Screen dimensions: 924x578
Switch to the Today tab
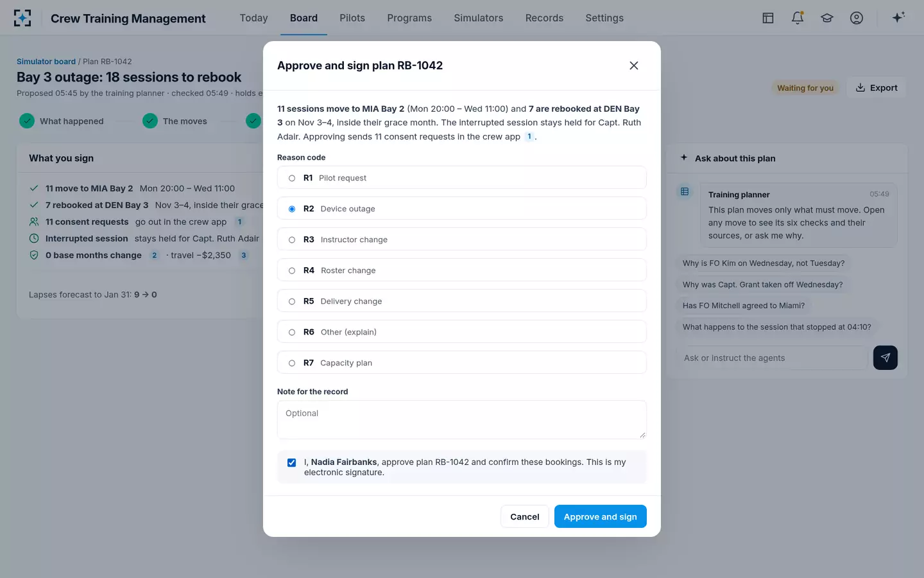click(254, 18)
